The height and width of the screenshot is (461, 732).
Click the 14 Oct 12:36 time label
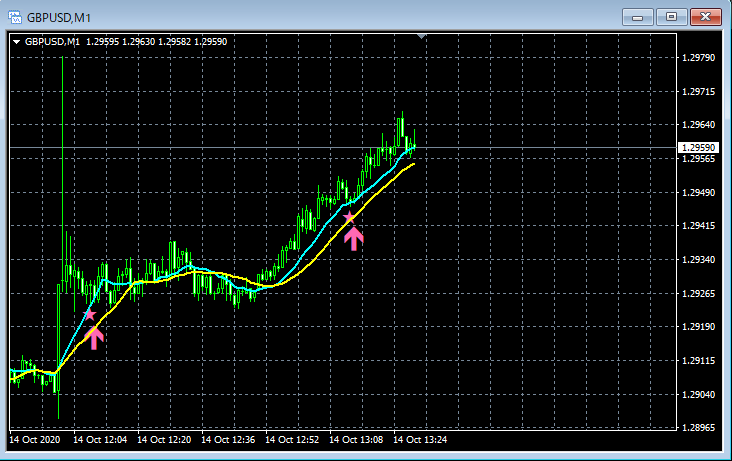[x=228, y=440]
